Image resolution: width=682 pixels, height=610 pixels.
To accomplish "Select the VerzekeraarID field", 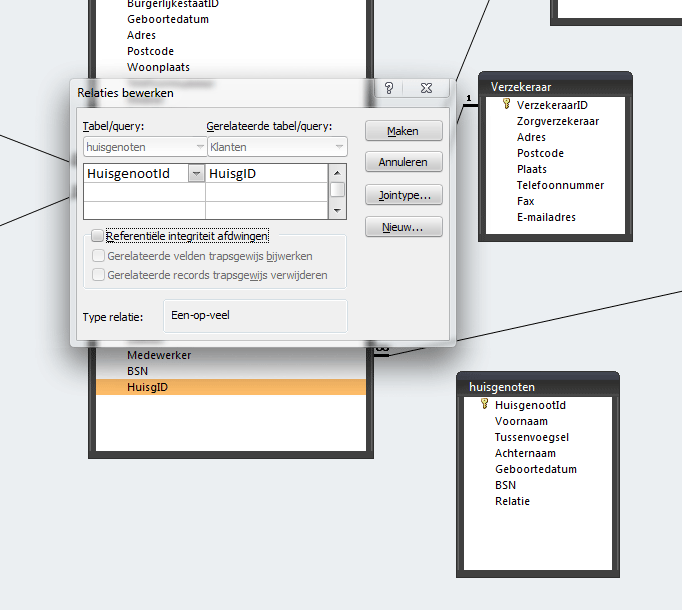I will click(552, 105).
